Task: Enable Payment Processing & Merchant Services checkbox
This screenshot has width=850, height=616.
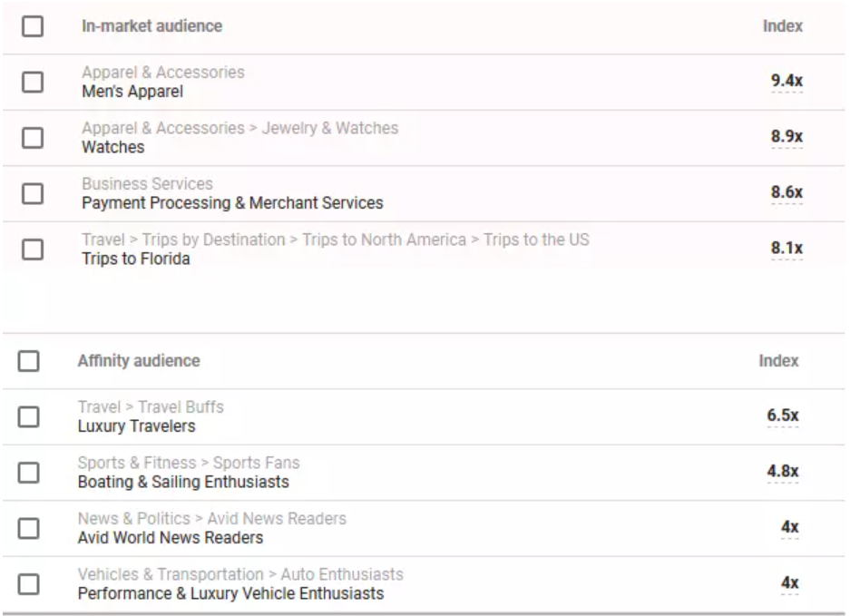Action: 33,193
